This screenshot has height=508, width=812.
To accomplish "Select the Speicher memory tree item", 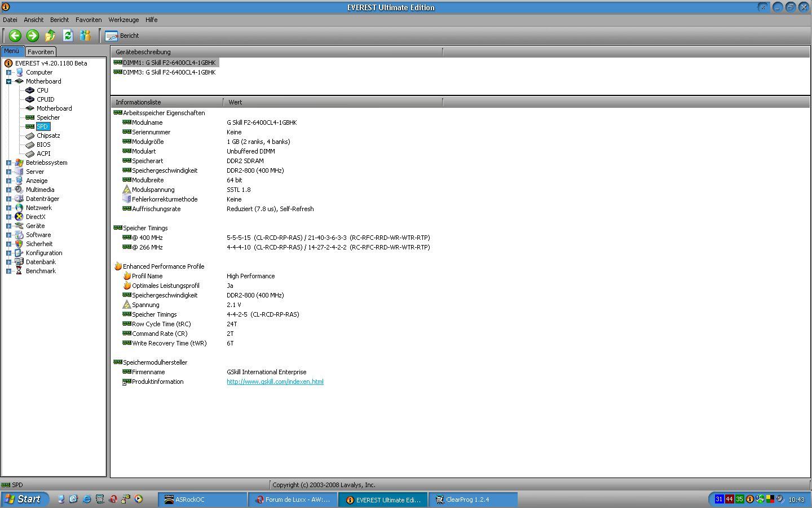I will tap(48, 117).
